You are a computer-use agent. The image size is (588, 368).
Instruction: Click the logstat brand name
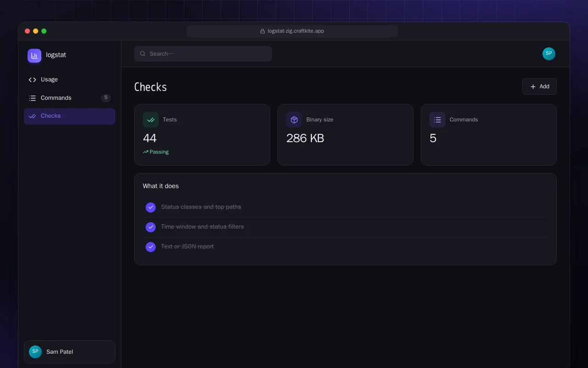[x=56, y=55]
